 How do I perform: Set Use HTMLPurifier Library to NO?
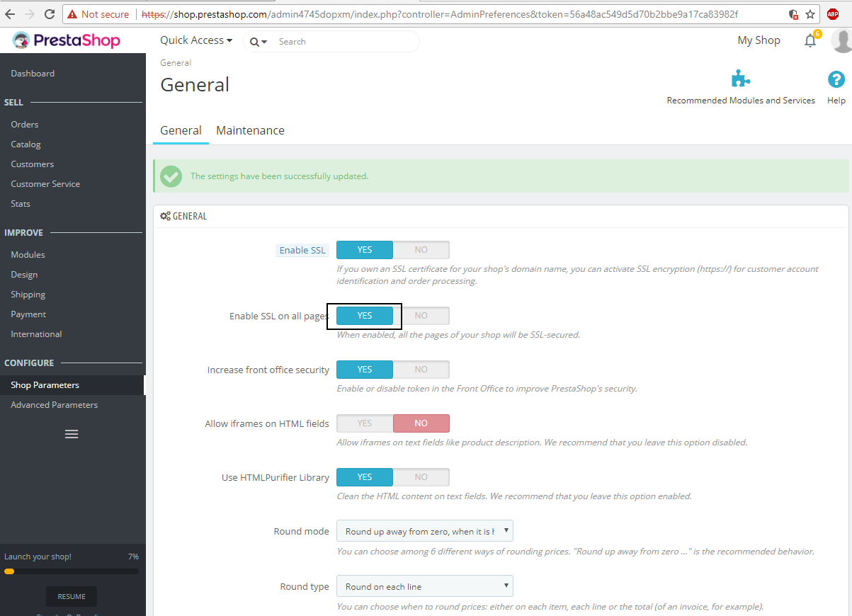click(421, 477)
